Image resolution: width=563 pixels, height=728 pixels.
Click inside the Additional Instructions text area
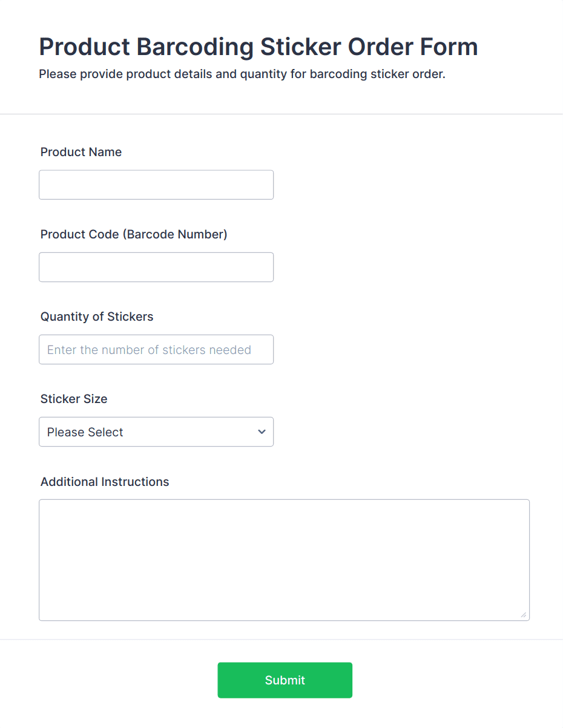click(284, 557)
